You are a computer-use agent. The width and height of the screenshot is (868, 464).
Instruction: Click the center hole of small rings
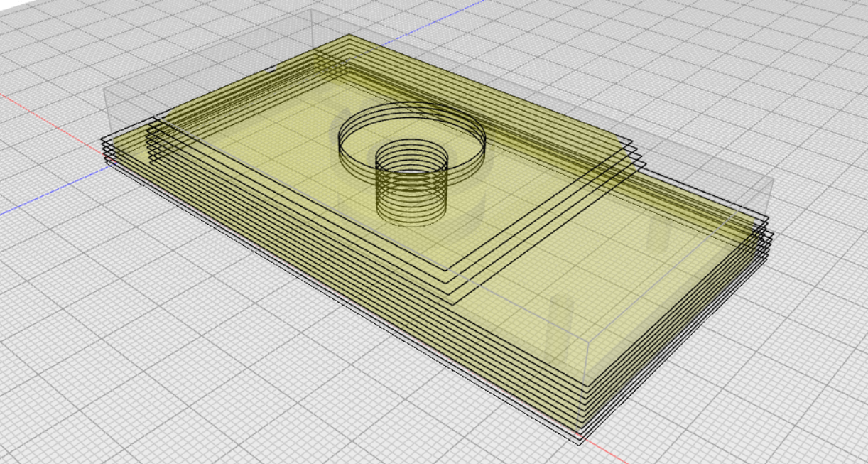[x=411, y=171]
